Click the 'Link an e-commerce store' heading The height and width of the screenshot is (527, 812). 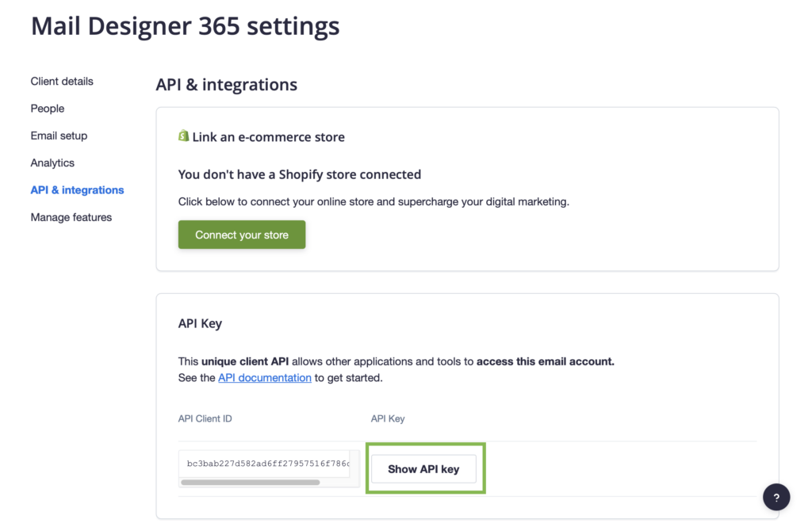tap(268, 137)
